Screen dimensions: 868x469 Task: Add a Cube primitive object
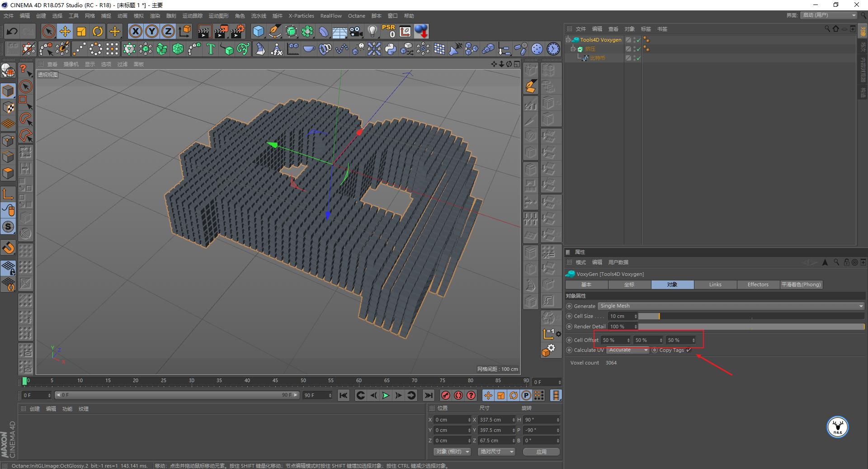(258, 31)
